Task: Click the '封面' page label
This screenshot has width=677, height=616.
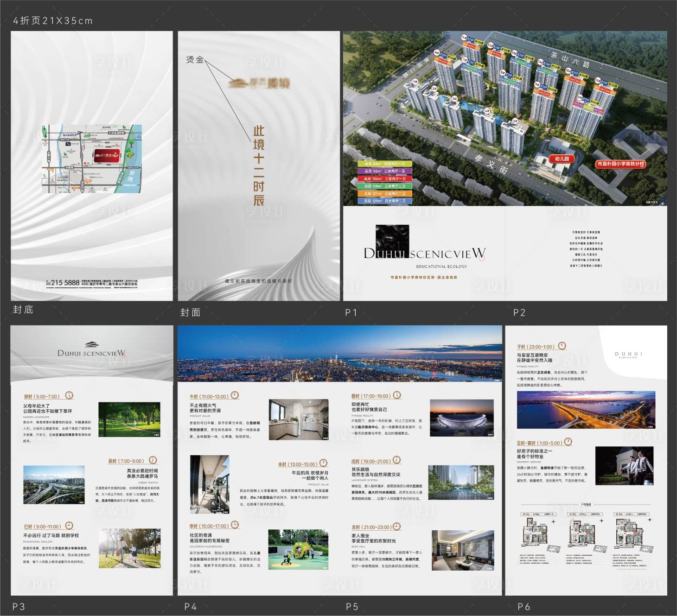Action: pyautogui.click(x=190, y=312)
